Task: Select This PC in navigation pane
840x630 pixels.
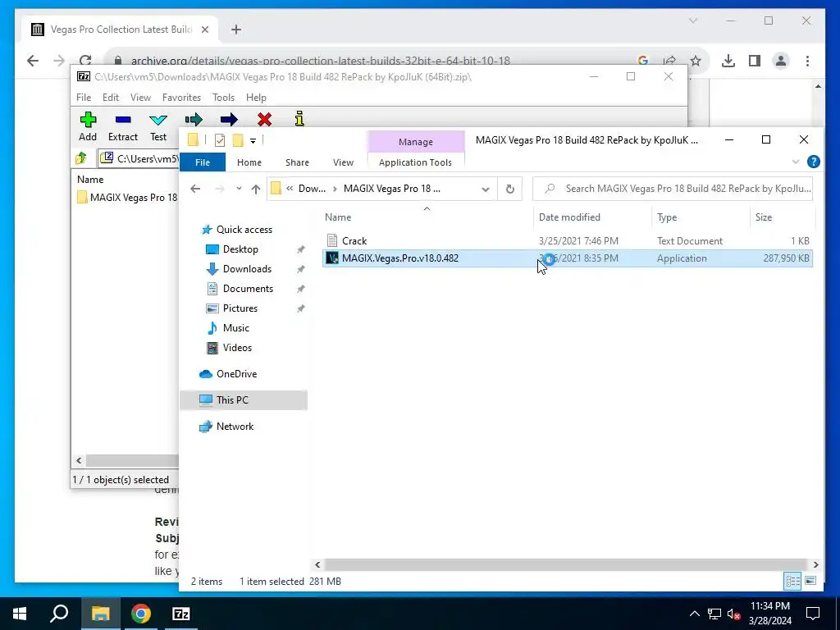Action: 244,400
